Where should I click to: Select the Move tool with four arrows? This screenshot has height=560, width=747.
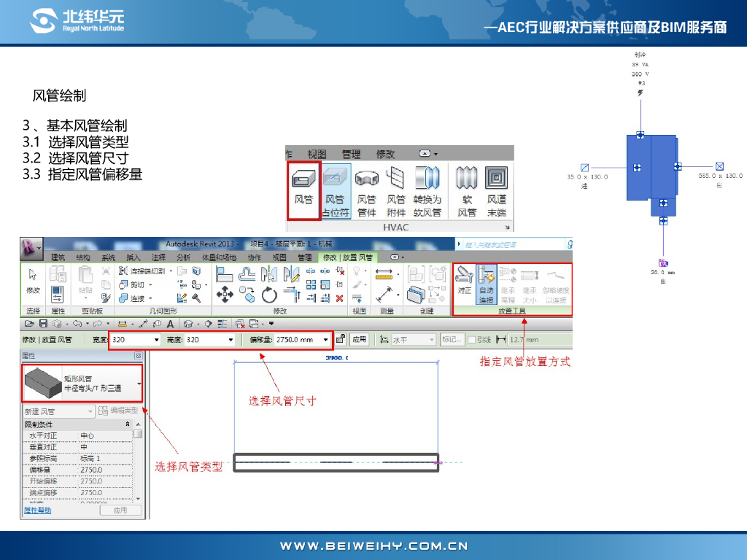(x=225, y=295)
